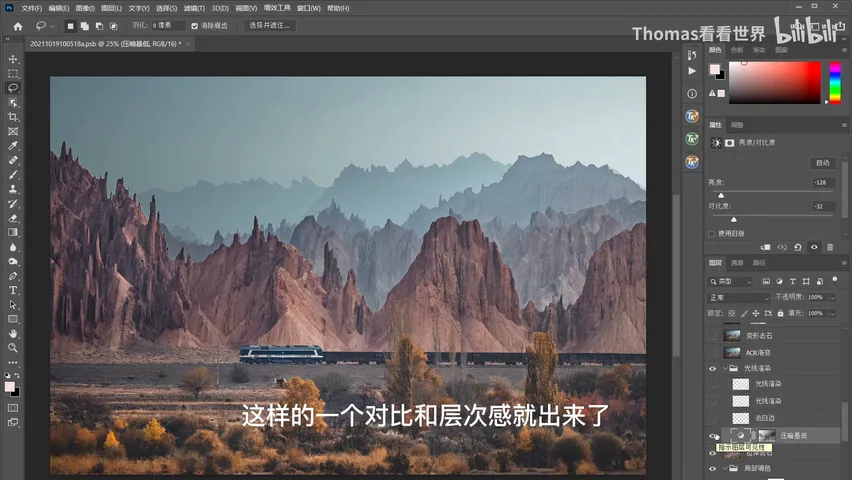Toggle the 消除锯齿 anti-alias checkbox

pyautogui.click(x=195, y=26)
